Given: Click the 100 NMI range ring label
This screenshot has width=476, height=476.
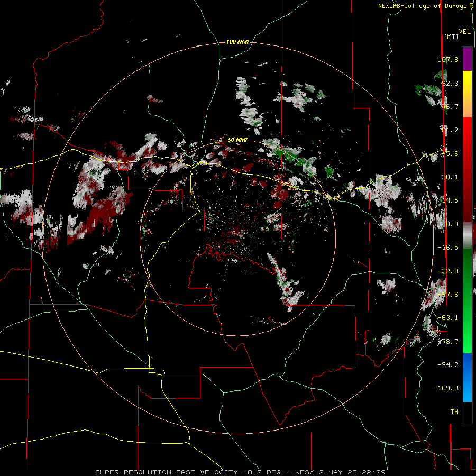Looking at the screenshot, I should 237,42.
